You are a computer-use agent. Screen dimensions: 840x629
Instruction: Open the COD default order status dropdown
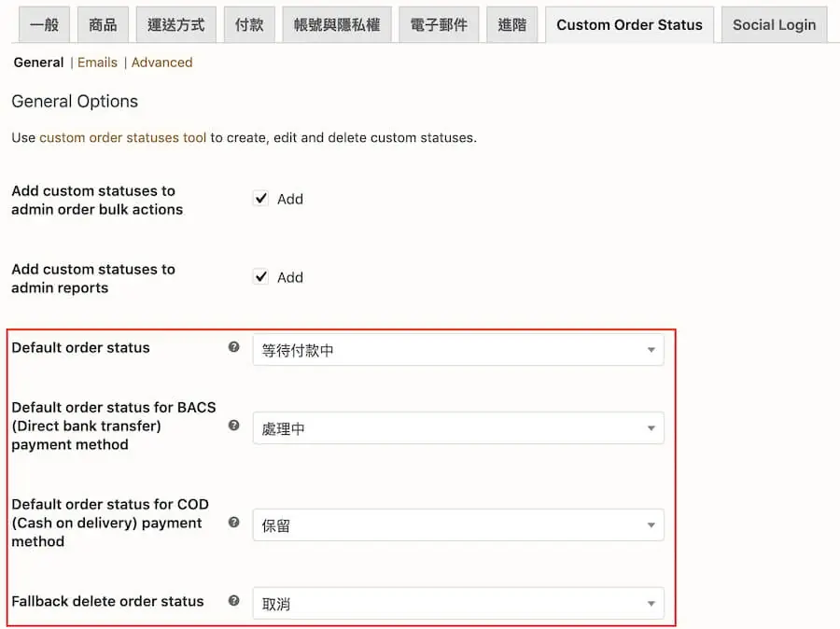[458, 525]
